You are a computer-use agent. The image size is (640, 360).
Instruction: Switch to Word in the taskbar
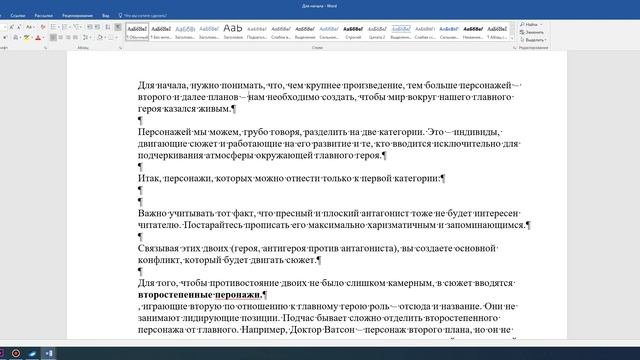pos(48,353)
